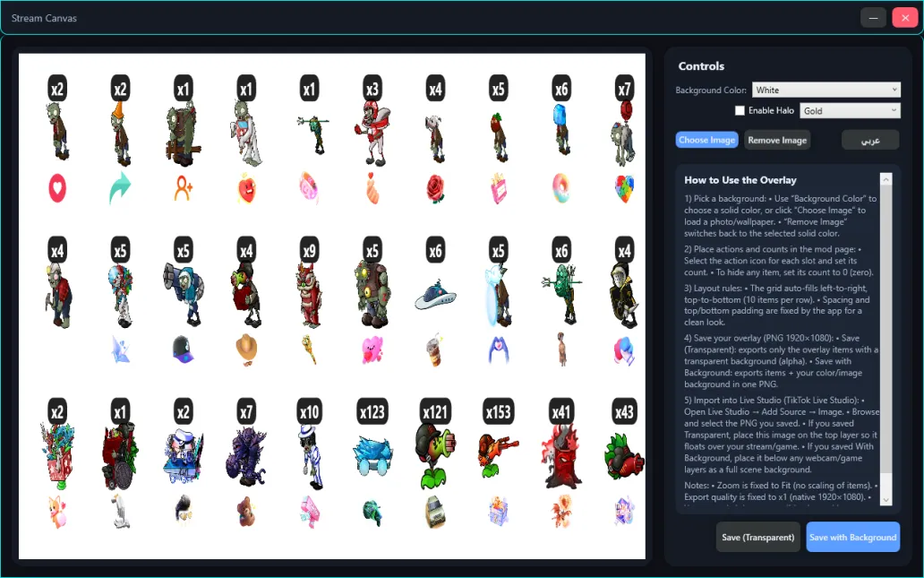Select the football helmet zombie sprite
Viewport: 924px width, 578px height.
tap(372, 133)
